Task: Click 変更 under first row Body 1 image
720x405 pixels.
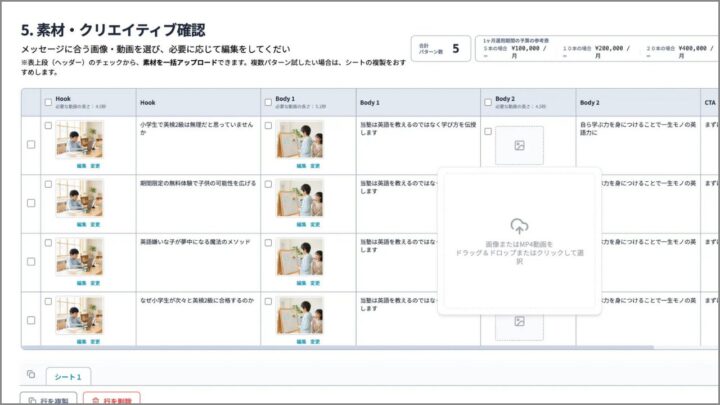Action: tap(315, 166)
